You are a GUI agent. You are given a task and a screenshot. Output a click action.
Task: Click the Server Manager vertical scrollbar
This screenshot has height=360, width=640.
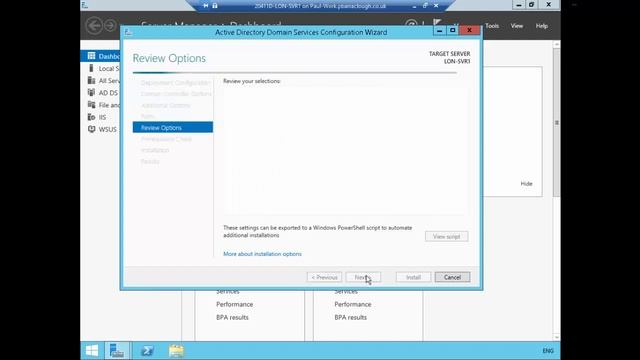point(557,122)
